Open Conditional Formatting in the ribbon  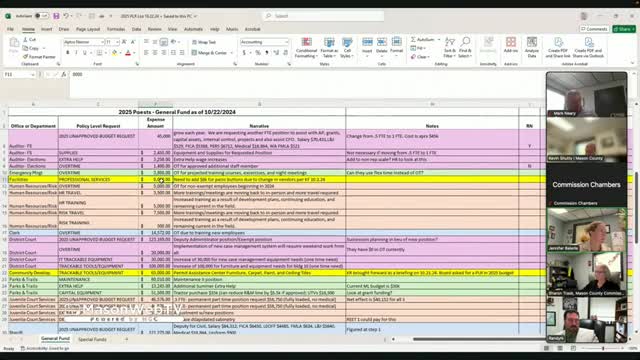point(306,47)
